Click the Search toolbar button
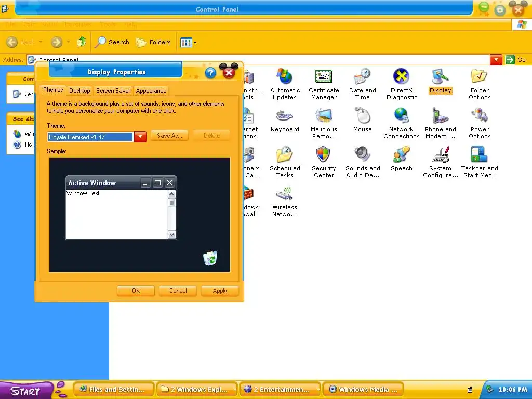The width and height of the screenshot is (532, 399). tap(112, 42)
